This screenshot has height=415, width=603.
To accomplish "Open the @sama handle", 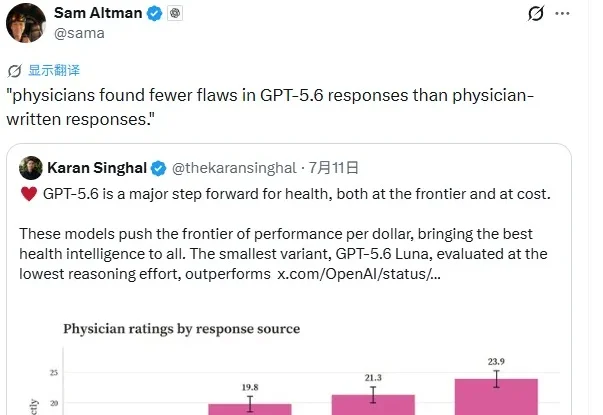I will [x=79, y=33].
